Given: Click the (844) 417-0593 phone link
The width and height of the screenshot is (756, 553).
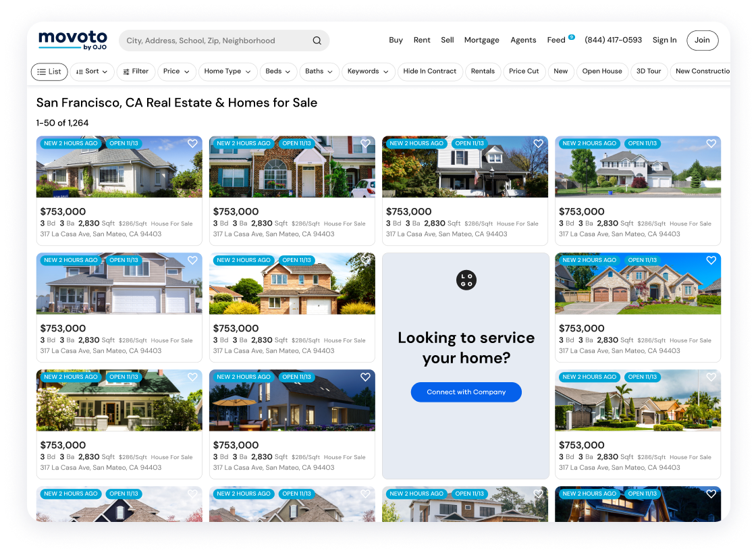Looking at the screenshot, I should [614, 40].
